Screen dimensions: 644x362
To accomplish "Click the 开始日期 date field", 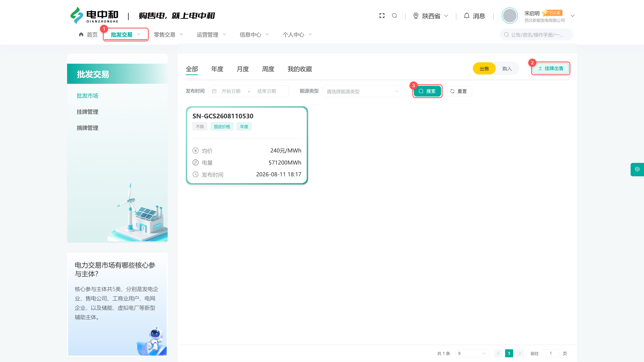I will (231, 91).
